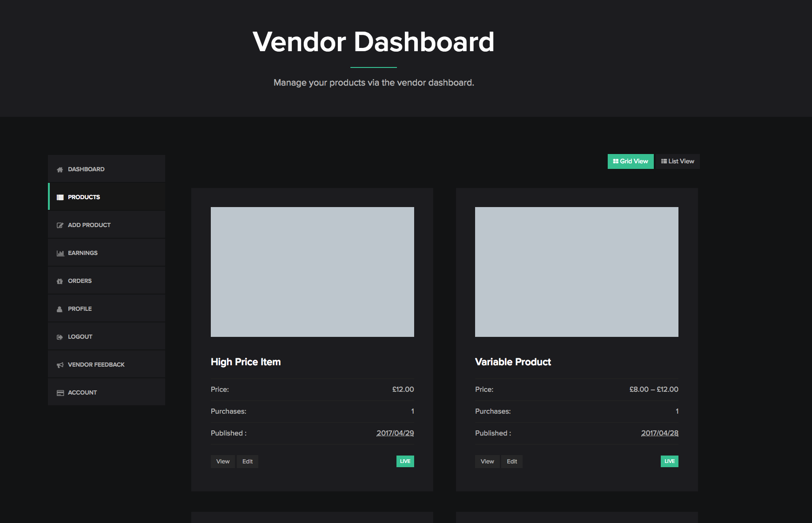The width and height of the screenshot is (812, 523).
Task: Click the published date 2017/04/28
Action: pyautogui.click(x=660, y=433)
